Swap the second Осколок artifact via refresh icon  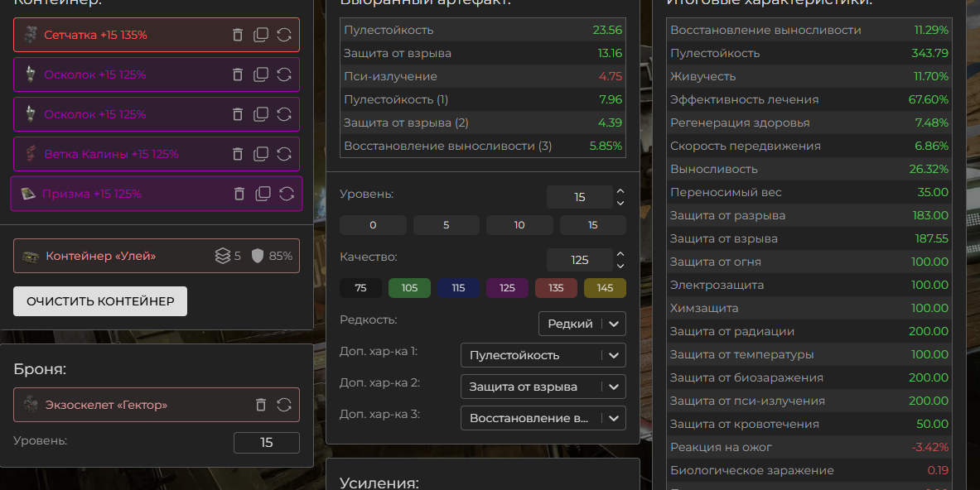click(284, 114)
